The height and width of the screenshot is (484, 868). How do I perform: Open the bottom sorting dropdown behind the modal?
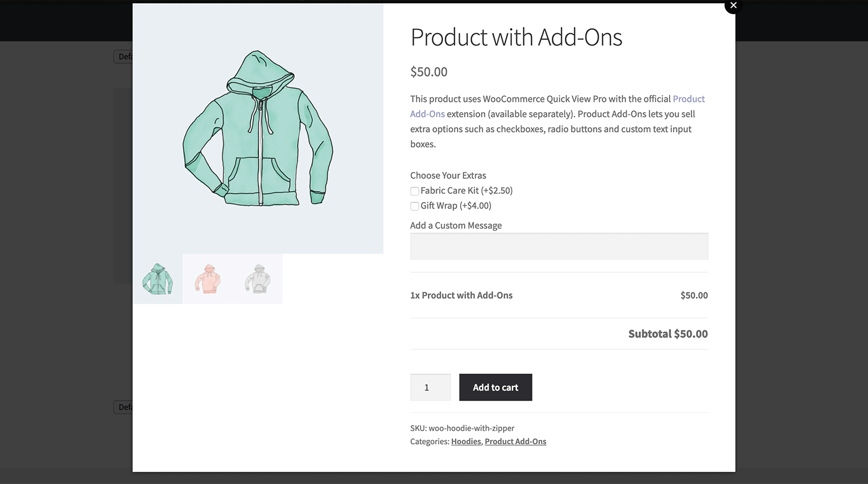click(123, 407)
